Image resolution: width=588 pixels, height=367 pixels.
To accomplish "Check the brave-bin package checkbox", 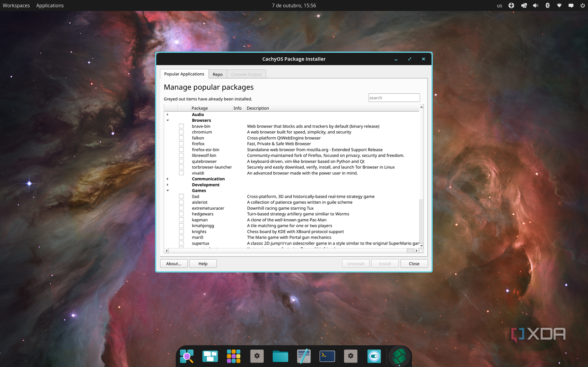I will tap(181, 126).
